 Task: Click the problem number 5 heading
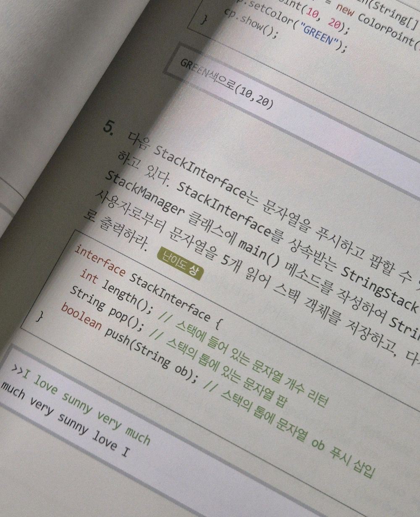click(108, 127)
